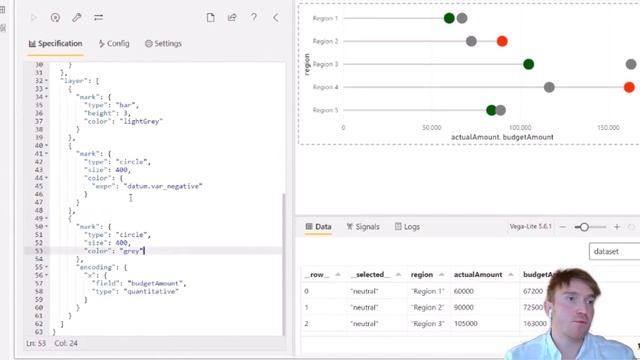Click the export specification share icon

232,18
